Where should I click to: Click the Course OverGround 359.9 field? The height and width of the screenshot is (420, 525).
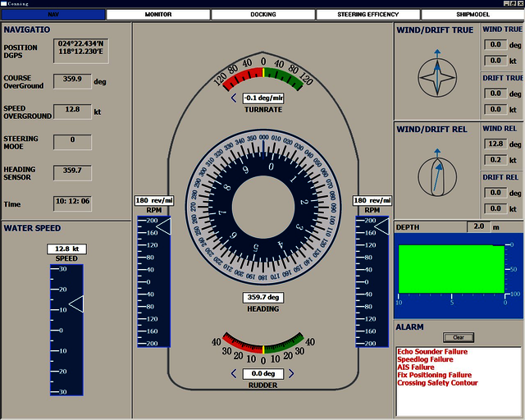pos(72,81)
